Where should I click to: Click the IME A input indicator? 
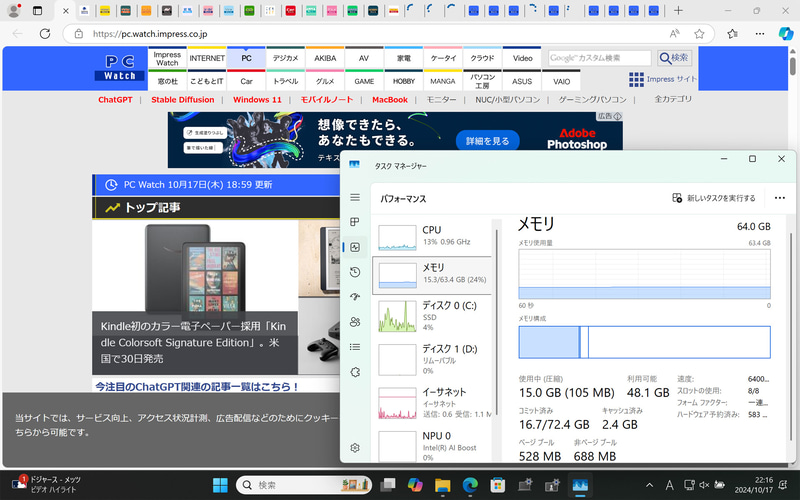point(669,485)
